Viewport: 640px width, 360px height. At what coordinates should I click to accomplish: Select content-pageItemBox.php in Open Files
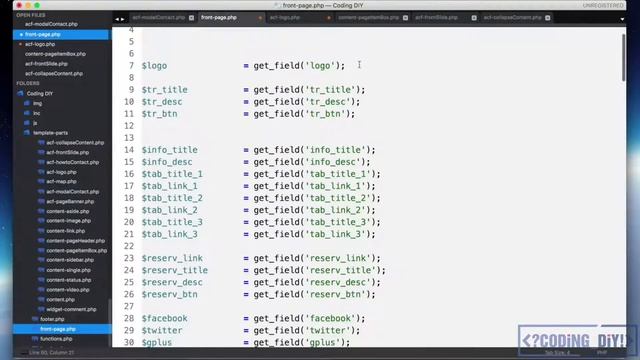point(55,54)
